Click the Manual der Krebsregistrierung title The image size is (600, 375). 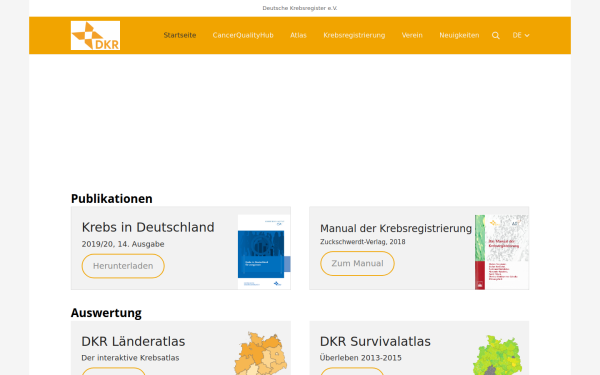pos(396,228)
